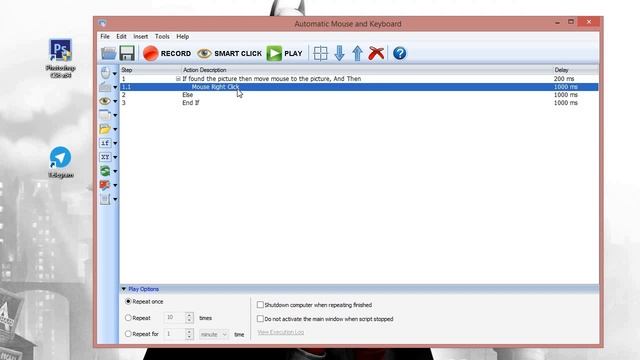Move the step down with the blue down arrow

339,53
